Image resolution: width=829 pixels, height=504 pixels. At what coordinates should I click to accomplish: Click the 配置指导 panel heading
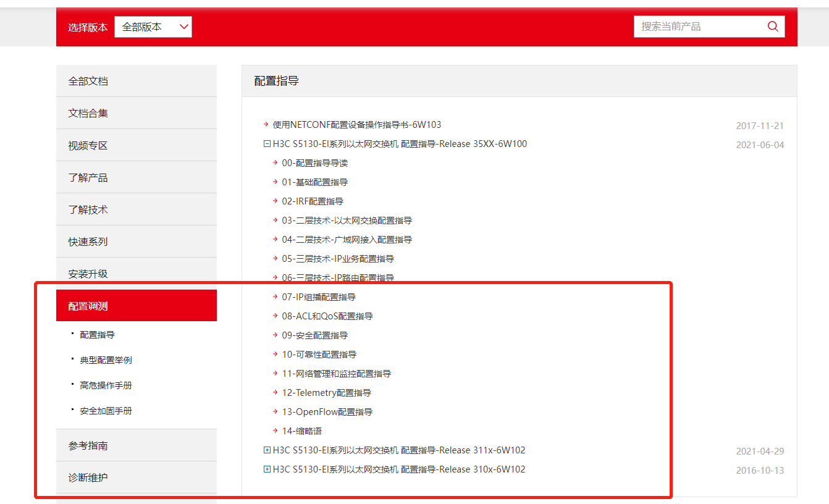(277, 81)
